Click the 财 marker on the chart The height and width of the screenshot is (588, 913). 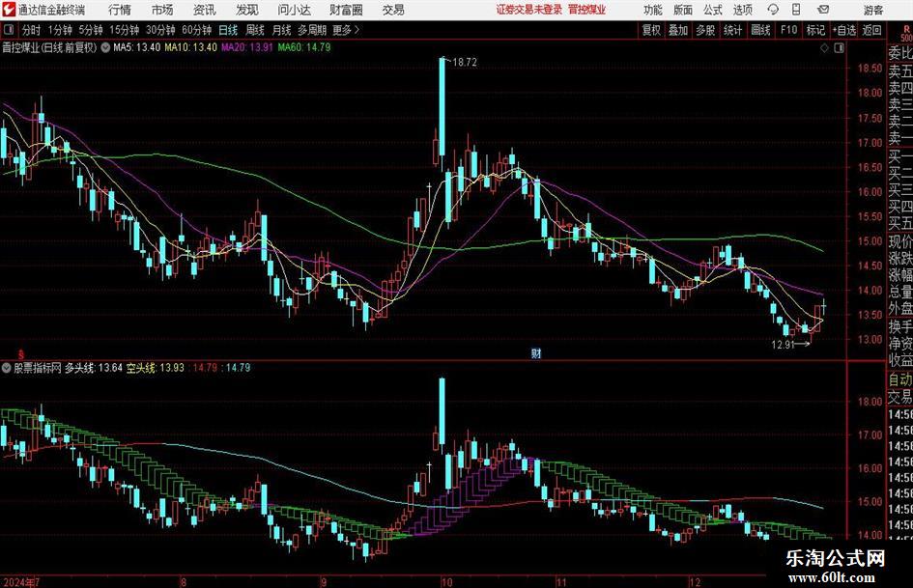pos(535,353)
